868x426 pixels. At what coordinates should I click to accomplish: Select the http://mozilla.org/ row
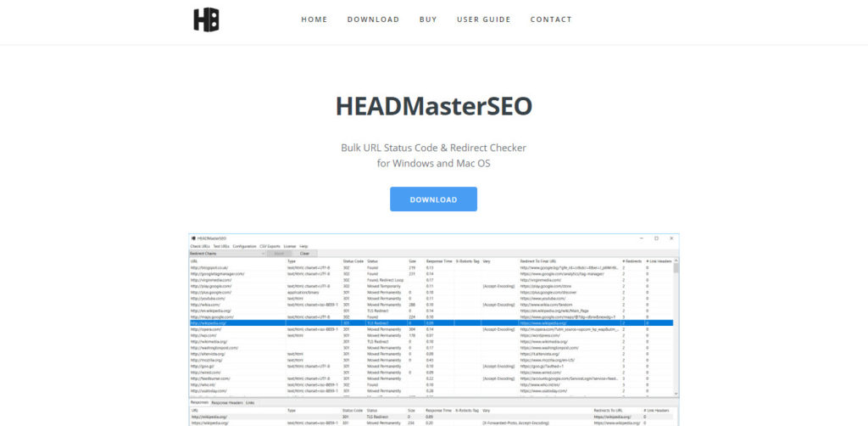(431, 360)
